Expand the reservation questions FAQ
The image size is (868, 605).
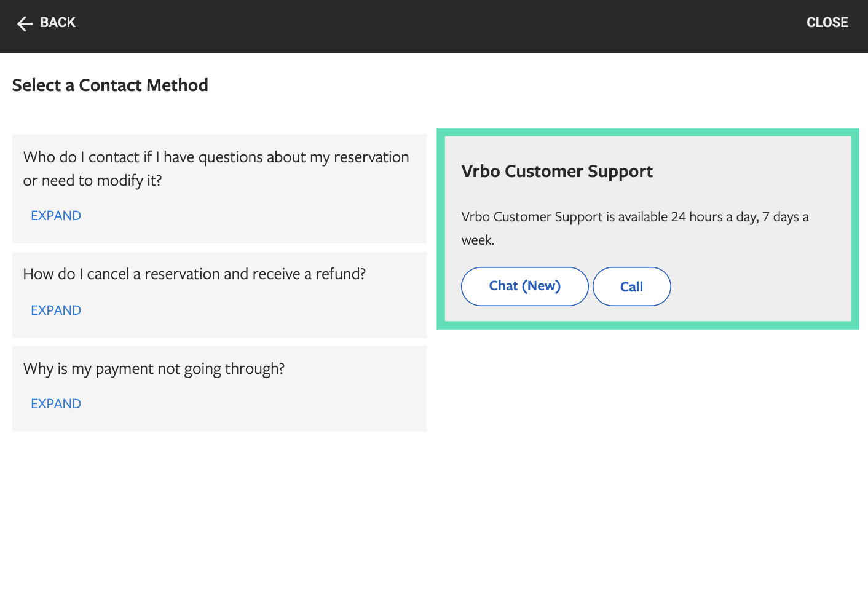(56, 216)
